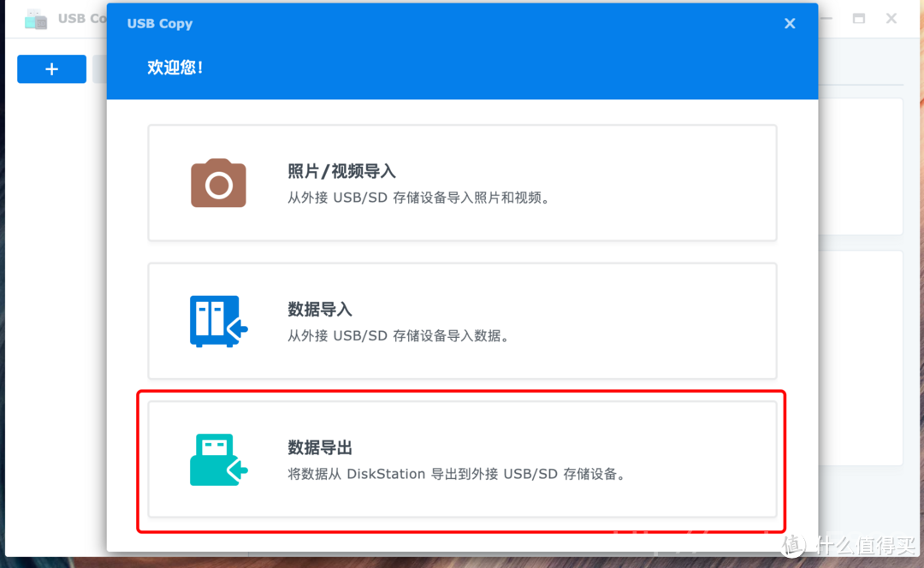This screenshot has height=568, width=924.
Task: Maximize the background USB Copy window
Action: pyautogui.click(x=859, y=19)
